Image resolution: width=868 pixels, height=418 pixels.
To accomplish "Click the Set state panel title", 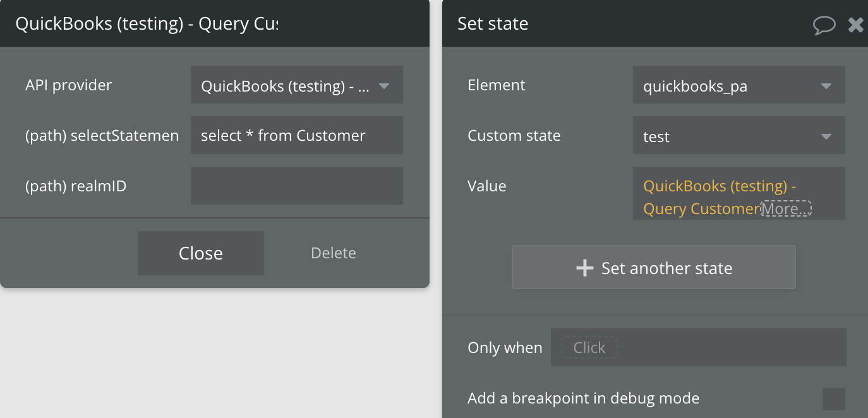I will point(493,24).
